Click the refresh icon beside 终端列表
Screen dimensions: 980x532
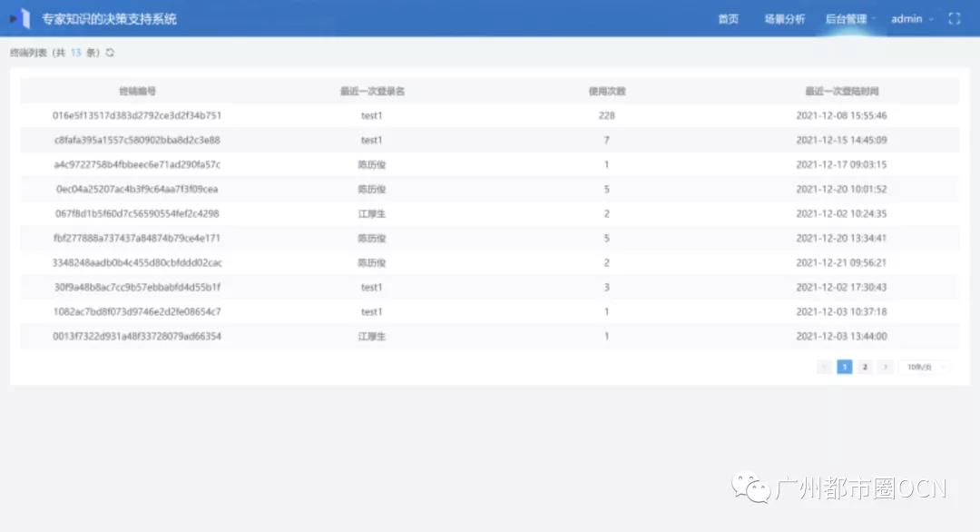pos(110,53)
